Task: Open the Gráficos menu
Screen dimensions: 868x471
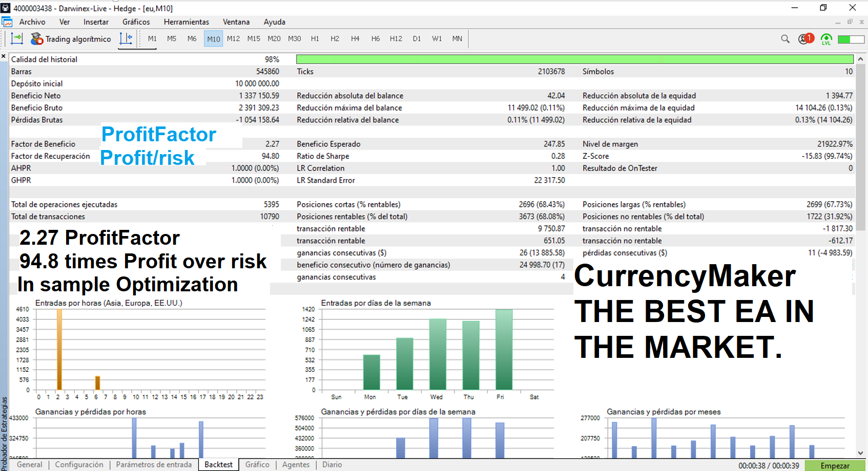Action: (135, 22)
